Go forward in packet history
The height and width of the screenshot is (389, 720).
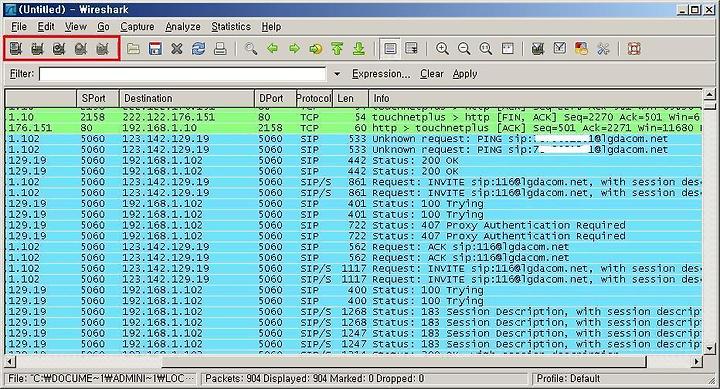tap(294, 48)
